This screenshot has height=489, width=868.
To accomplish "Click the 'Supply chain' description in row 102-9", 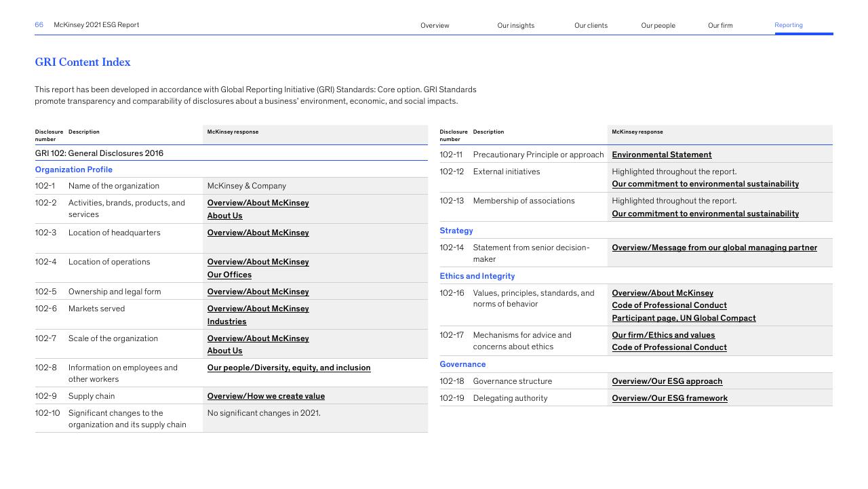I will point(92,396).
